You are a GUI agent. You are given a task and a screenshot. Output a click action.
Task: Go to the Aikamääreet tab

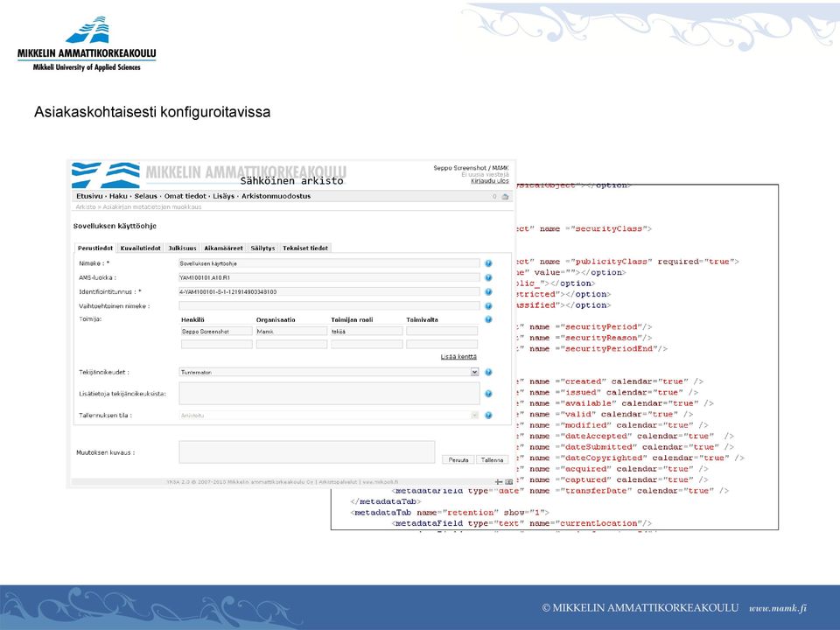point(223,248)
